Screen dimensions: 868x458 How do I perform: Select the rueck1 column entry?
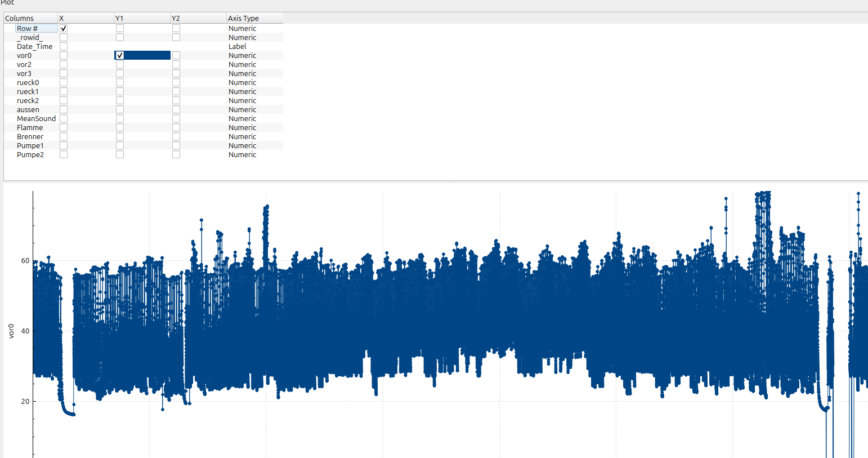(28, 91)
